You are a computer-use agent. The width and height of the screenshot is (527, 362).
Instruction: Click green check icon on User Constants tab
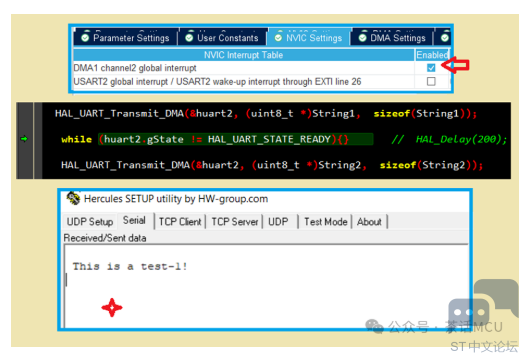[x=189, y=38]
